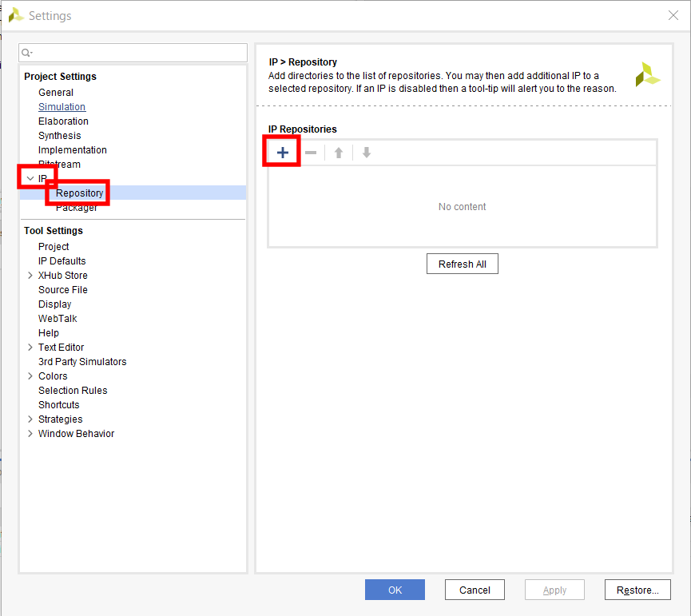Select Colors settings item

(x=53, y=376)
